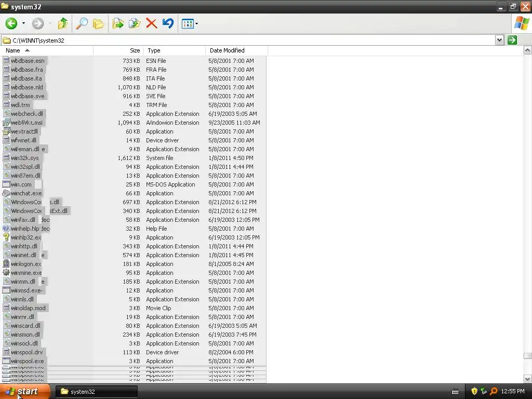Select file win32k.sys
The image size is (532, 399).
click(25, 158)
